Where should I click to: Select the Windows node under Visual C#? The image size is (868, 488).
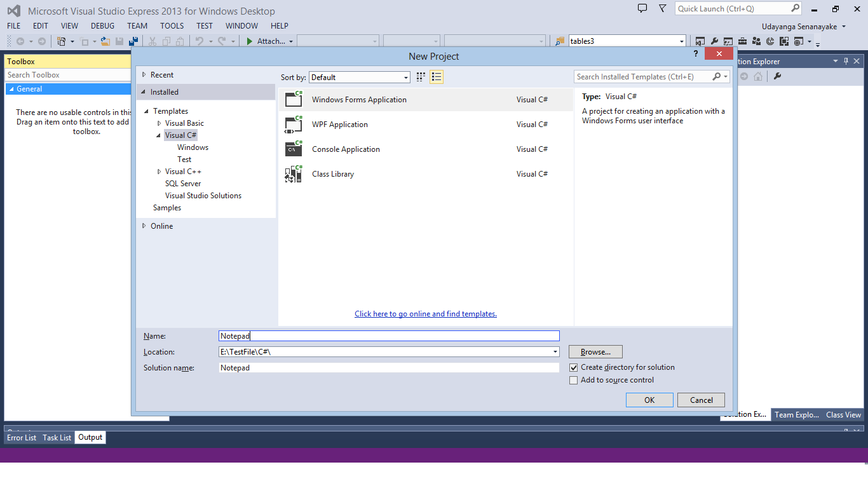click(193, 147)
